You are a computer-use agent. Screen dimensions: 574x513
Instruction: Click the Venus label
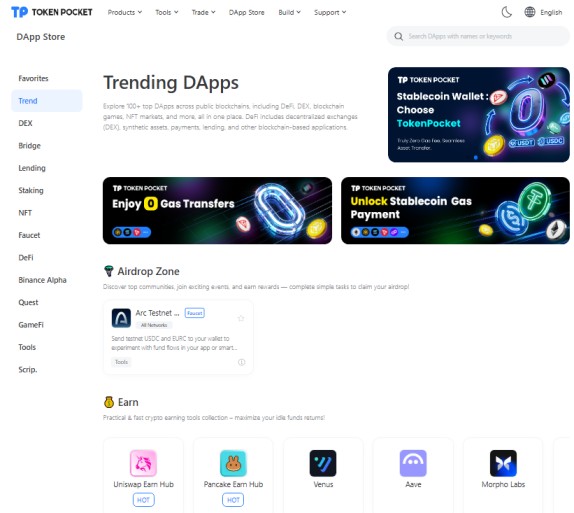pos(323,484)
